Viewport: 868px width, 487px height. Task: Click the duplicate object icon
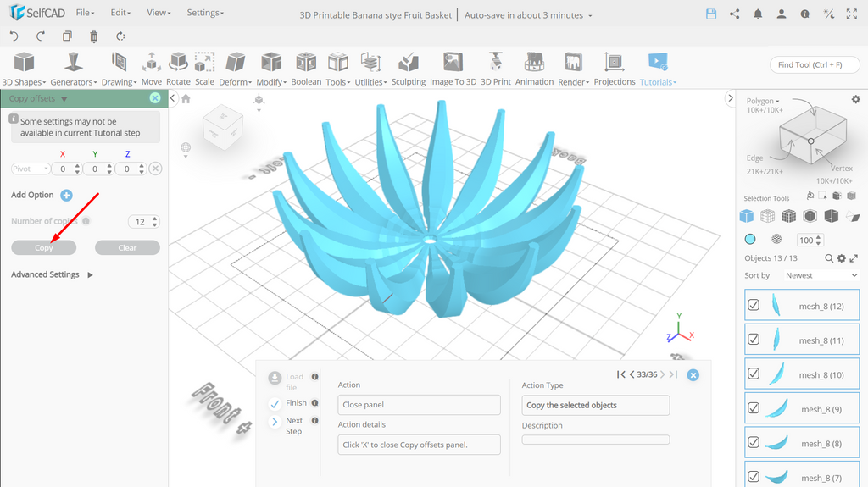click(x=67, y=36)
